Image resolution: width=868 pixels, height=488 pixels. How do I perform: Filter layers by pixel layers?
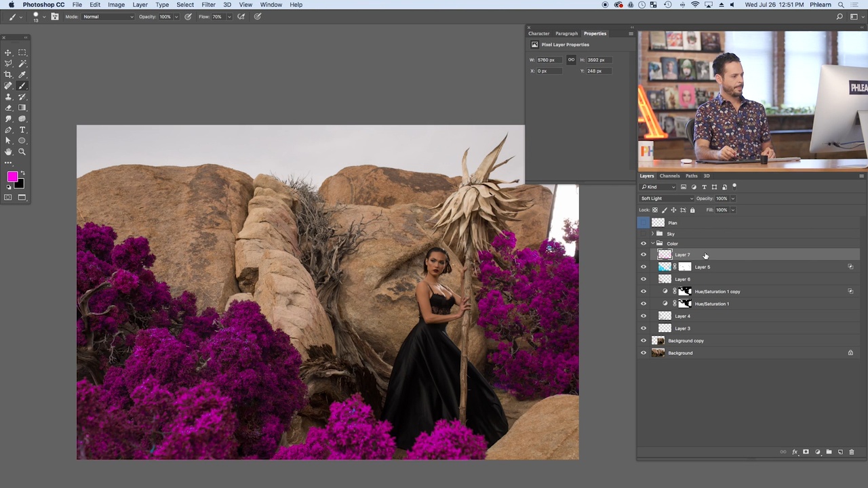tap(684, 187)
